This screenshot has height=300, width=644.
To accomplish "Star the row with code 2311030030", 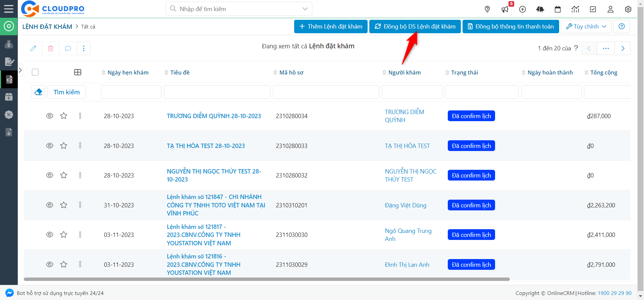I will click(x=64, y=235).
